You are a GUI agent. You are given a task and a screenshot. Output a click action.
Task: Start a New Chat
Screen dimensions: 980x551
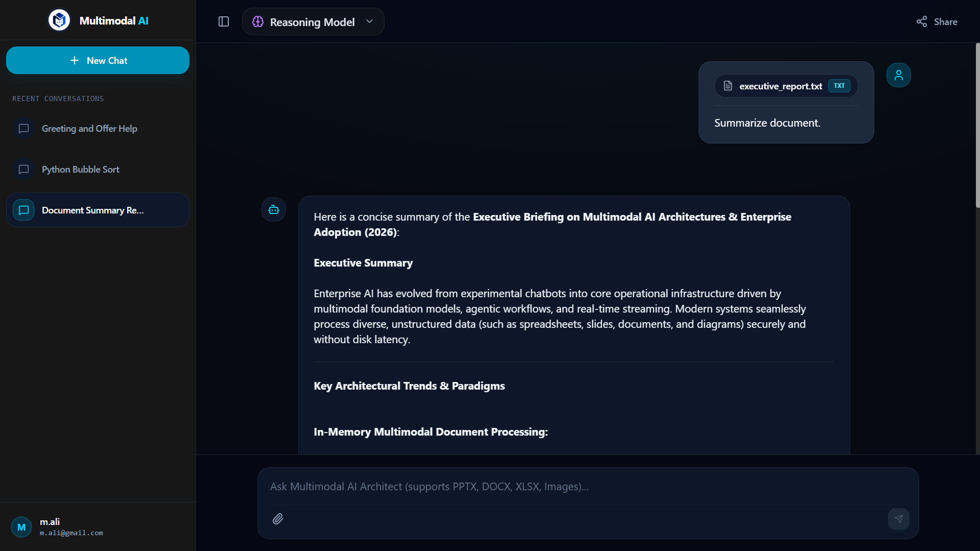click(x=98, y=60)
